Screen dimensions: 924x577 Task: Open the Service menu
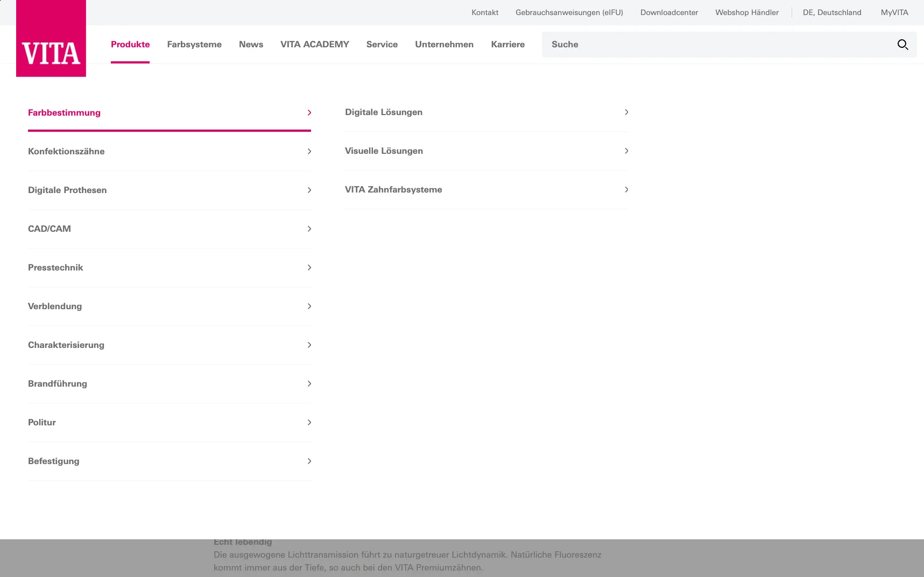click(382, 45)
